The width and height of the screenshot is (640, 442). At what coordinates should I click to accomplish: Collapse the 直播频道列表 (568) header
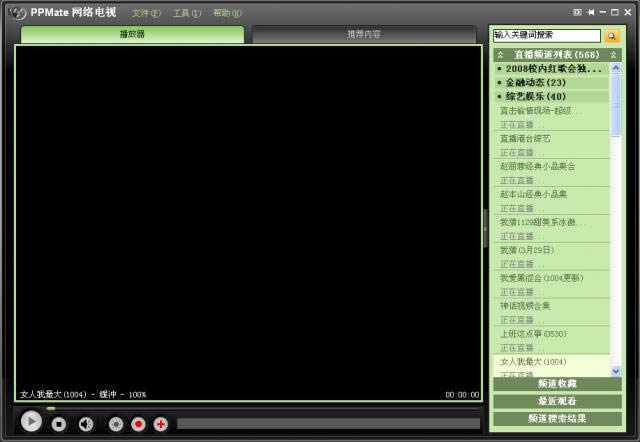(x=557, y=55)
